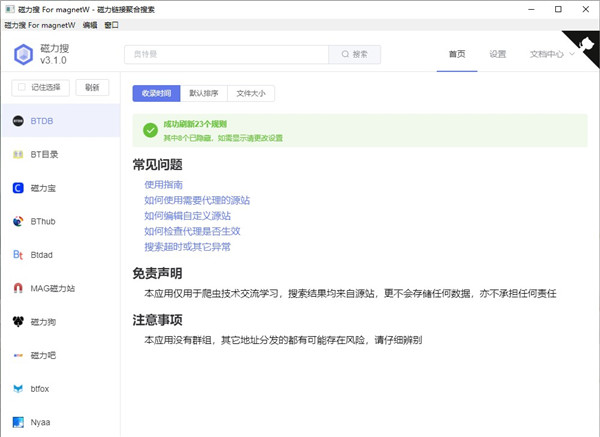Select BTDB source name
The height and width of the screenshot is (437, 600).
click(42, 121)
